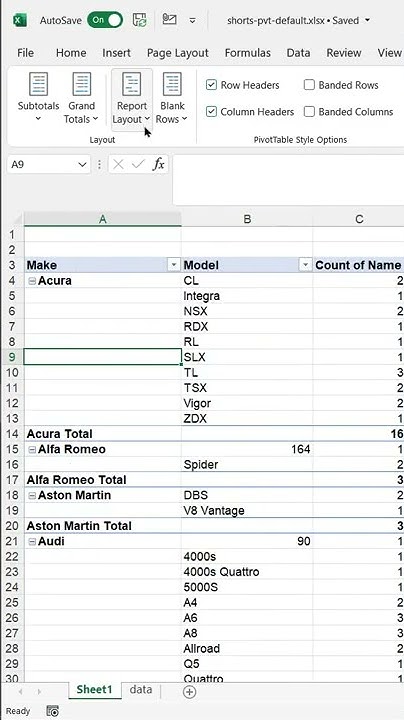Select column C header

pos(359,219)
